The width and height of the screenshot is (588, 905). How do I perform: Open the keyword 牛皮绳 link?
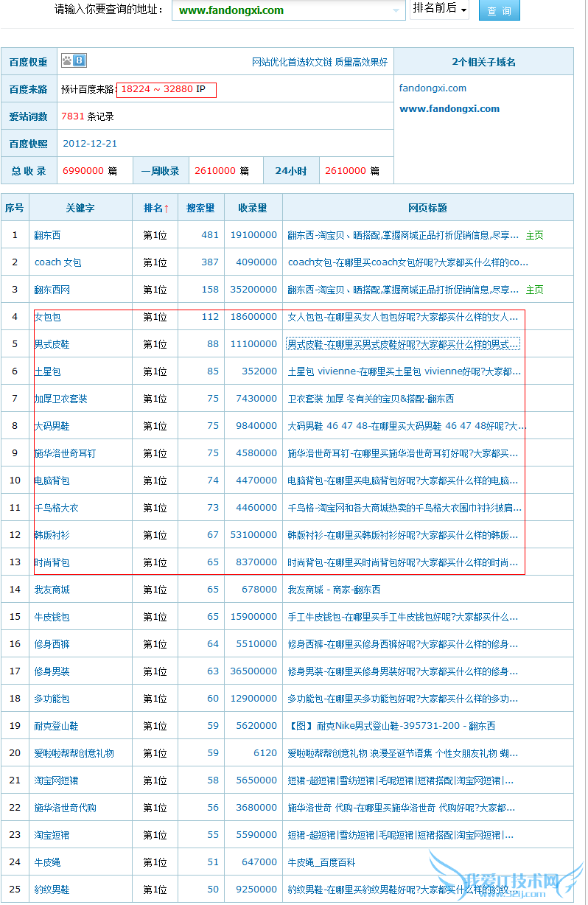pos(48,863)
